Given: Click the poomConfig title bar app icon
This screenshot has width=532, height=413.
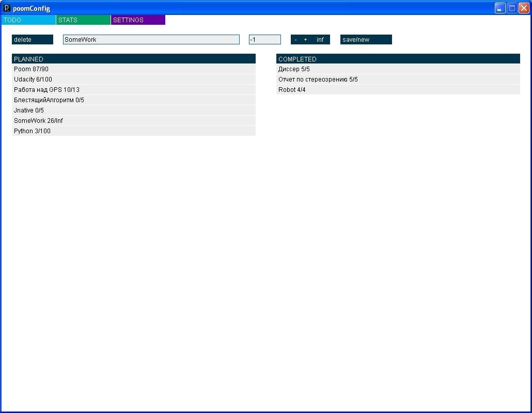Looking at the screenshot, I should (6, 8).
